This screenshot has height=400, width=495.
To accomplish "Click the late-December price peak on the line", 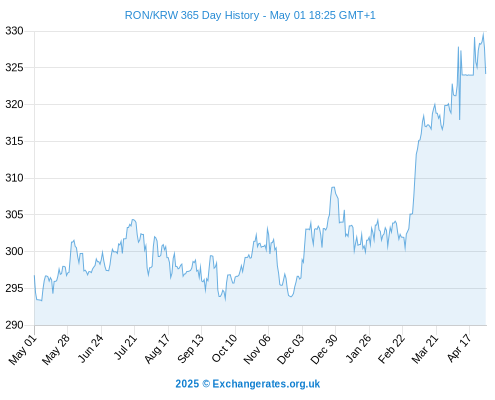I will [x=333, y=187].
